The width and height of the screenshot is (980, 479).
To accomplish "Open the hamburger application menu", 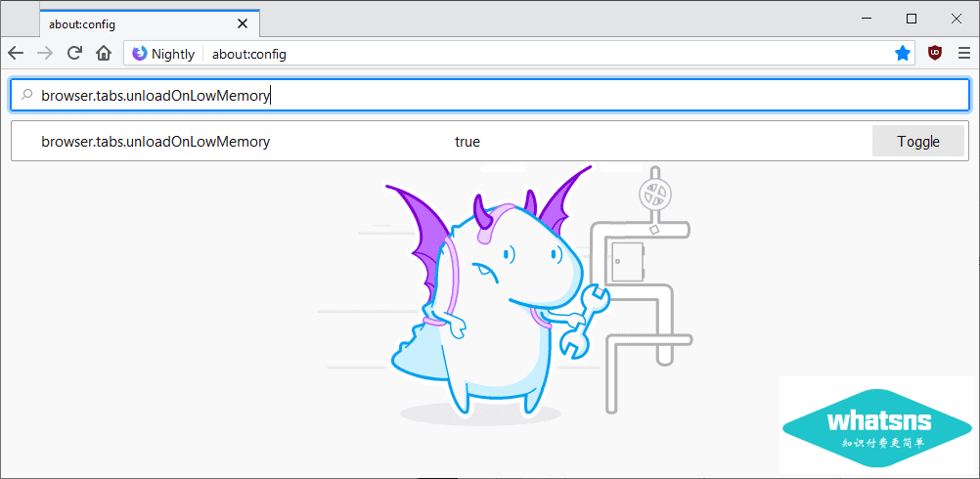I will 964,54.
